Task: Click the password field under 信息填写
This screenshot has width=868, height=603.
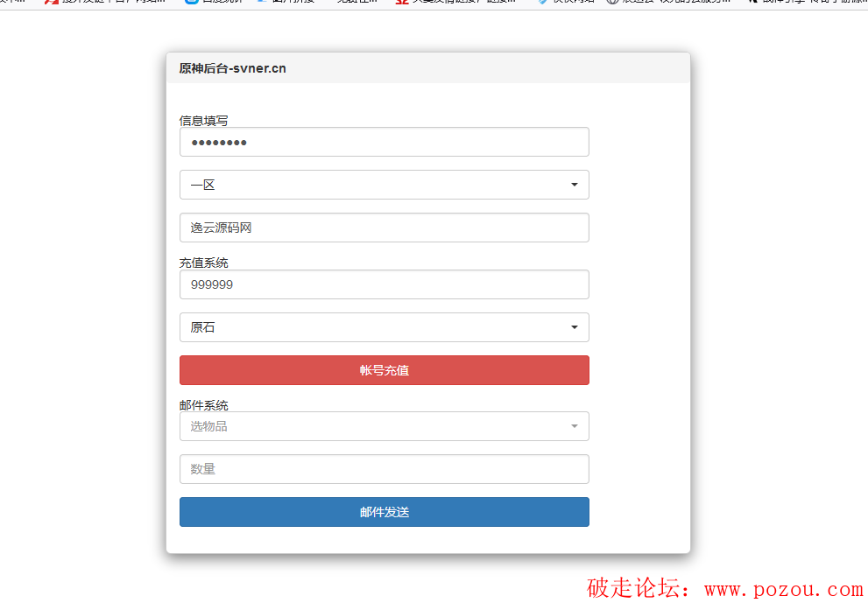Action: tap(385, 142)
